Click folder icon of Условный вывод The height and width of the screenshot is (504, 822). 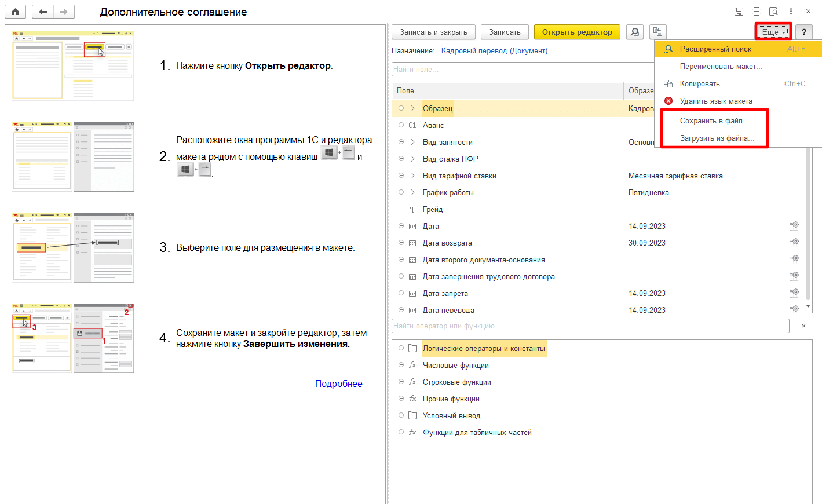(x=412, y=415)
